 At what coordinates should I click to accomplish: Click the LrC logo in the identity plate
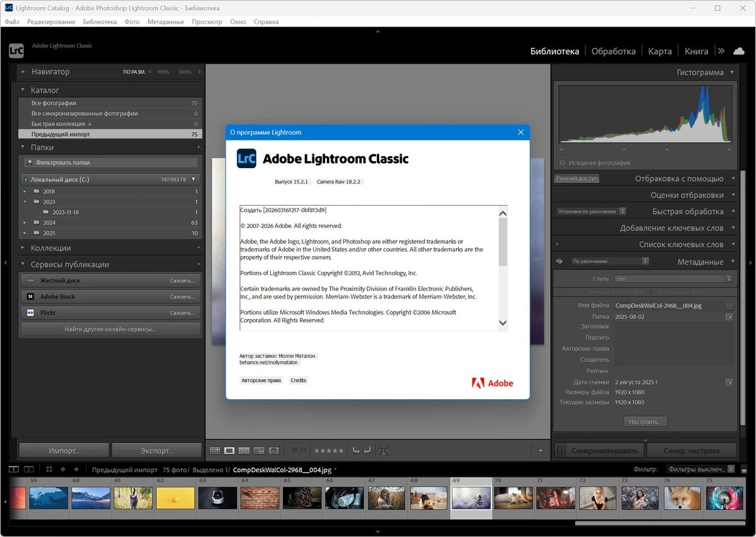(x=16, y=51)
